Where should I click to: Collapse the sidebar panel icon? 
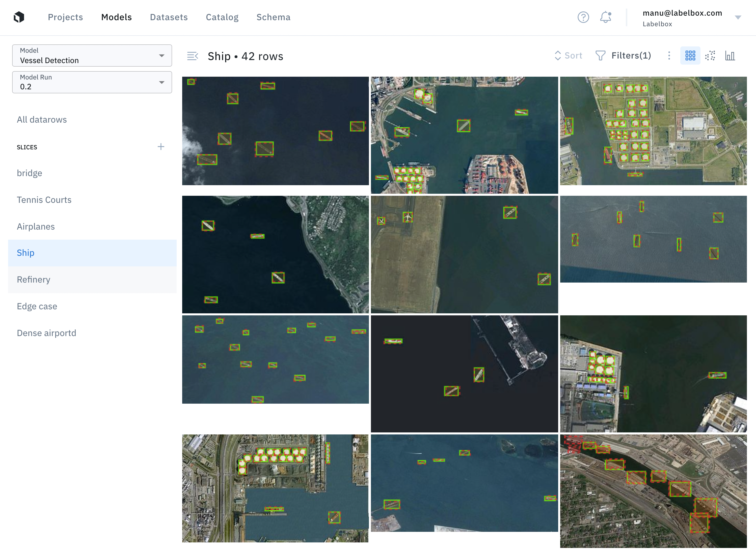pyautogui.click(x=193, y=56)
